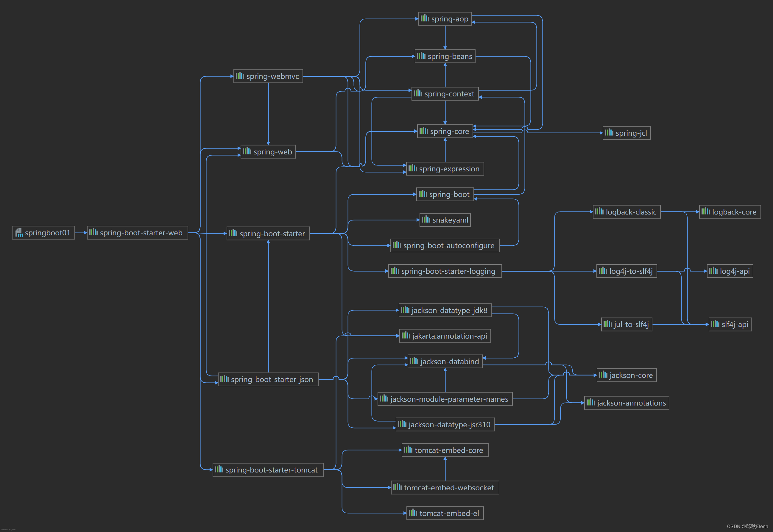773x532 pixels.
Task: Select the 'jackson-datatype-jsr310' label
Action: coord(449,425)
